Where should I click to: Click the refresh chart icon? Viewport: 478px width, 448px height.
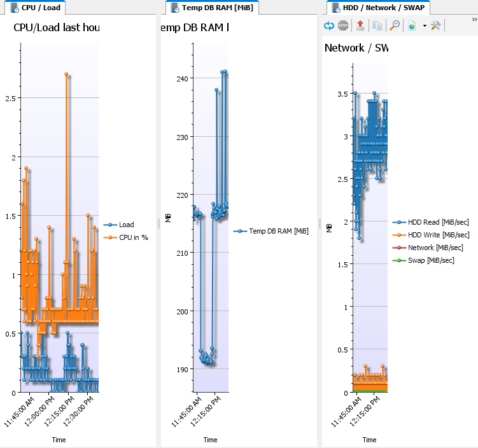pyautogui.click(x=329, y=25)
